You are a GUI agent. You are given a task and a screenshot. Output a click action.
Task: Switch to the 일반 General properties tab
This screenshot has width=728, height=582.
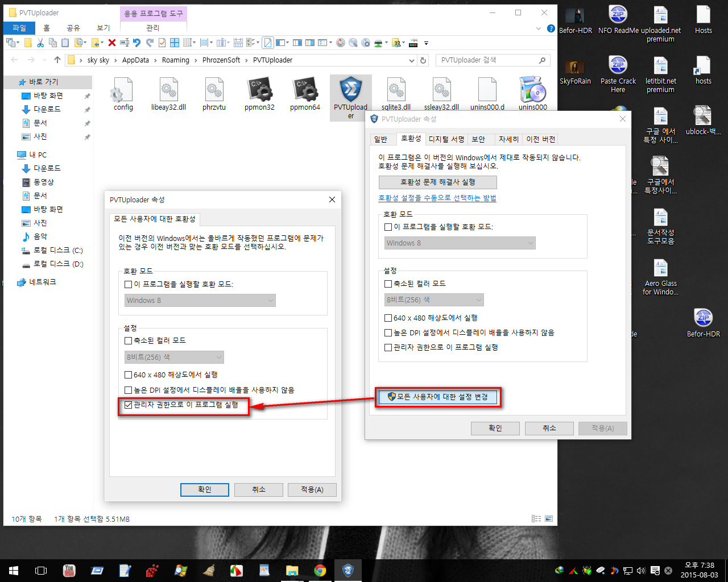380,139
